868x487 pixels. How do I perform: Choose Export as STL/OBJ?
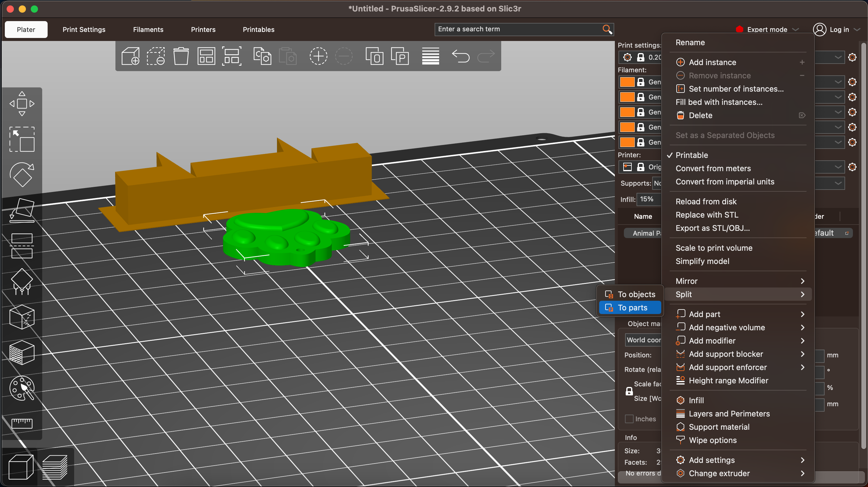738,228
